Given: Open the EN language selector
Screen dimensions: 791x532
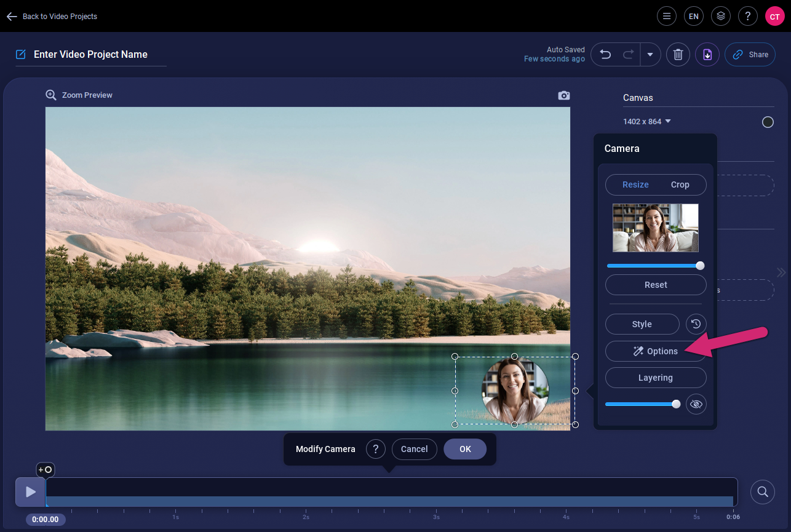Looking at the screenshot, I should pyautogui.click(x=693, y=17).
